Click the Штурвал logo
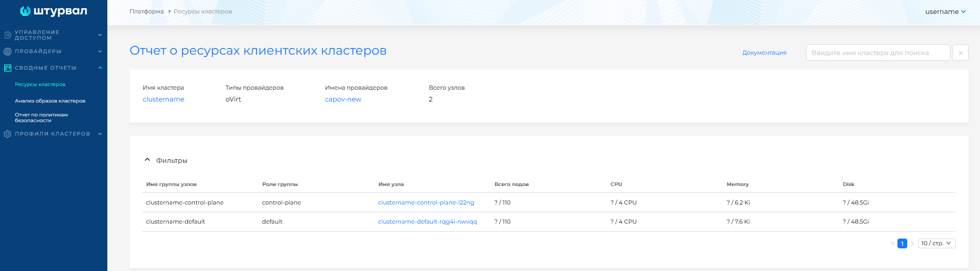Viewport: 980px width, 271px height. tap(53, 11)
